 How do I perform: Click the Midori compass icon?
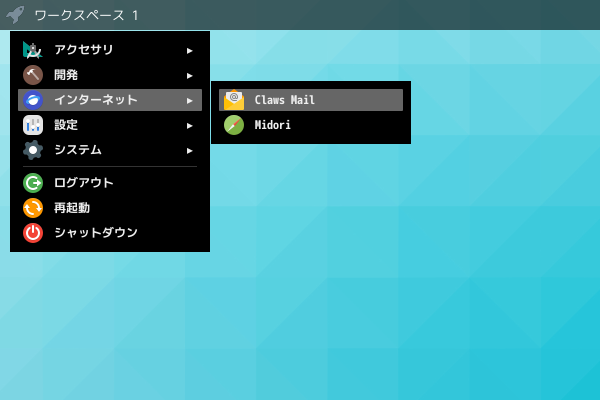tap(234, 125)
